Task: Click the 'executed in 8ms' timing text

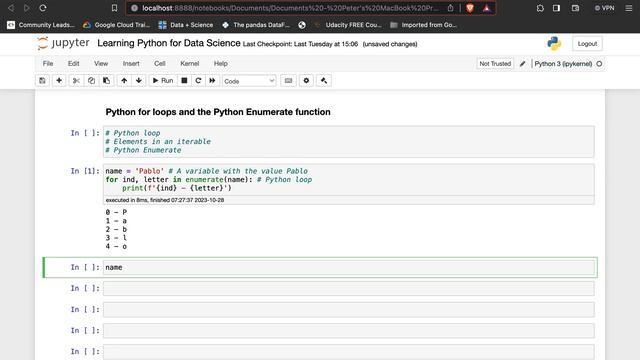Action: click(x=165, y=200)
